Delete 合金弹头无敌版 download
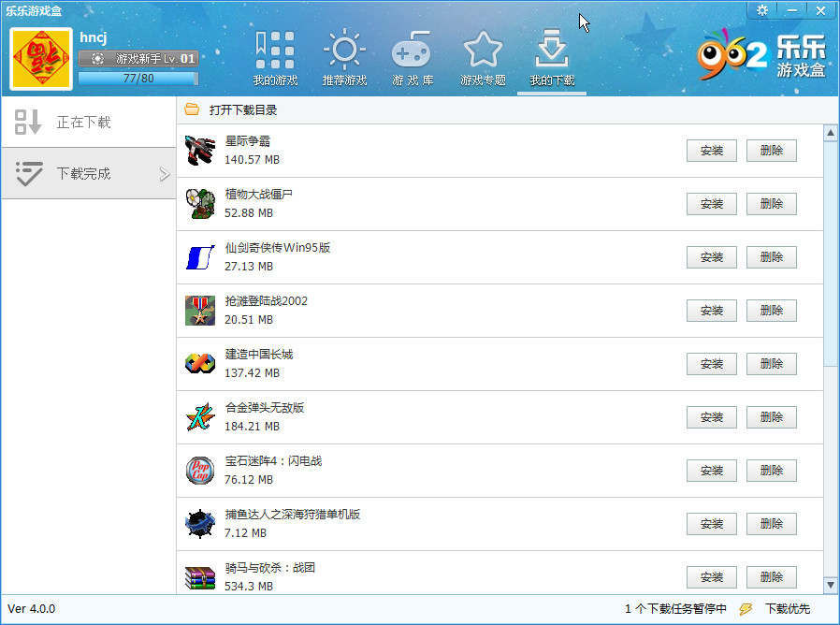 pyautogui.click(x=772, y=417)
